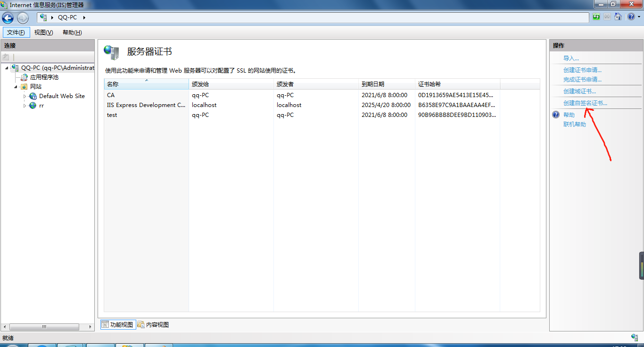Collapse the QQ-PC server tree node
The width and height of the screenshot is (644, 347).
coord(7,68)
